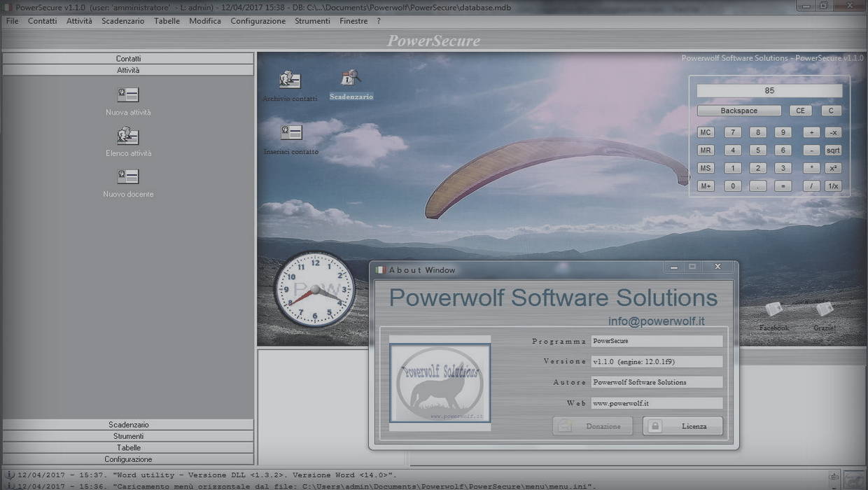
Task: Click the calculator 3 key
Action: point(783,168)
